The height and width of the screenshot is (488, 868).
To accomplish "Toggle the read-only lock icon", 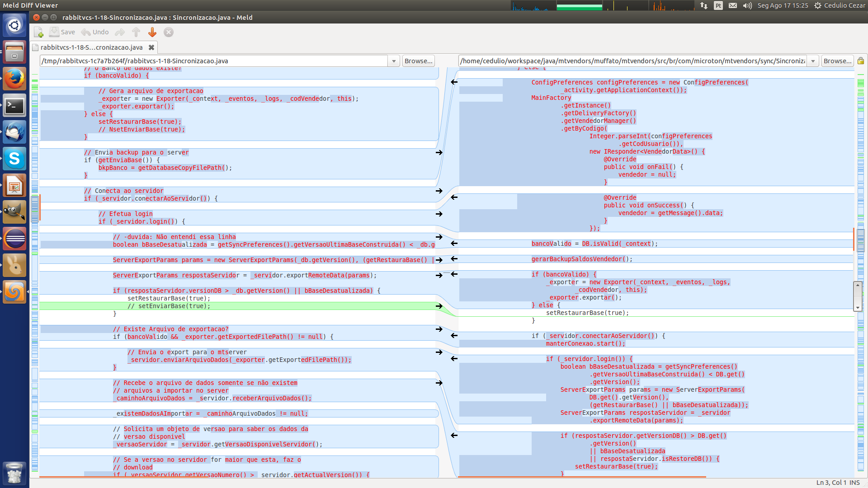I will pyautogui.click(x=861, y=61).
